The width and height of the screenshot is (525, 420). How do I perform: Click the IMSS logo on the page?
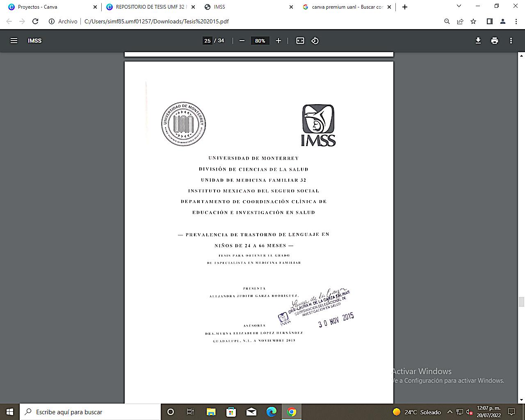pos(318,125)
